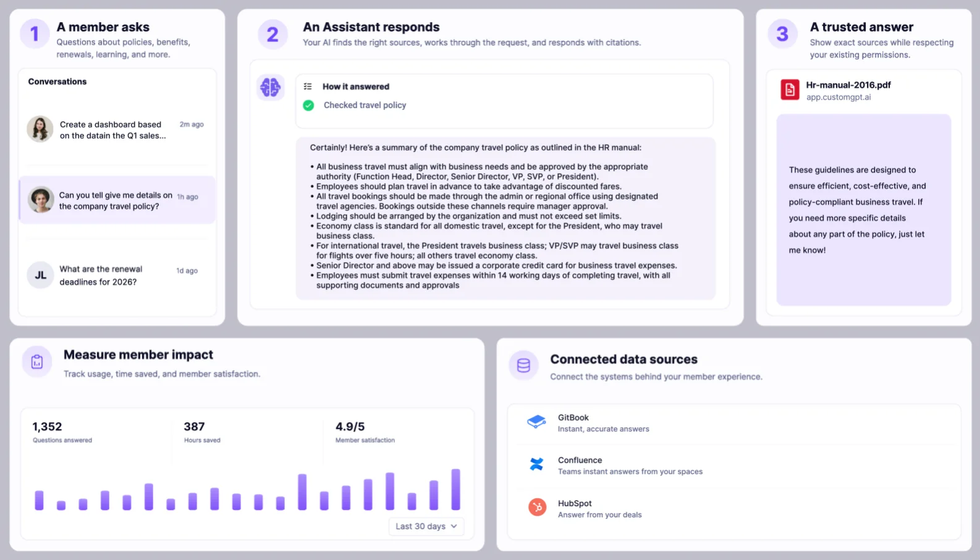Open the 'Create a dashboard based' conversation

pos(117,130)
